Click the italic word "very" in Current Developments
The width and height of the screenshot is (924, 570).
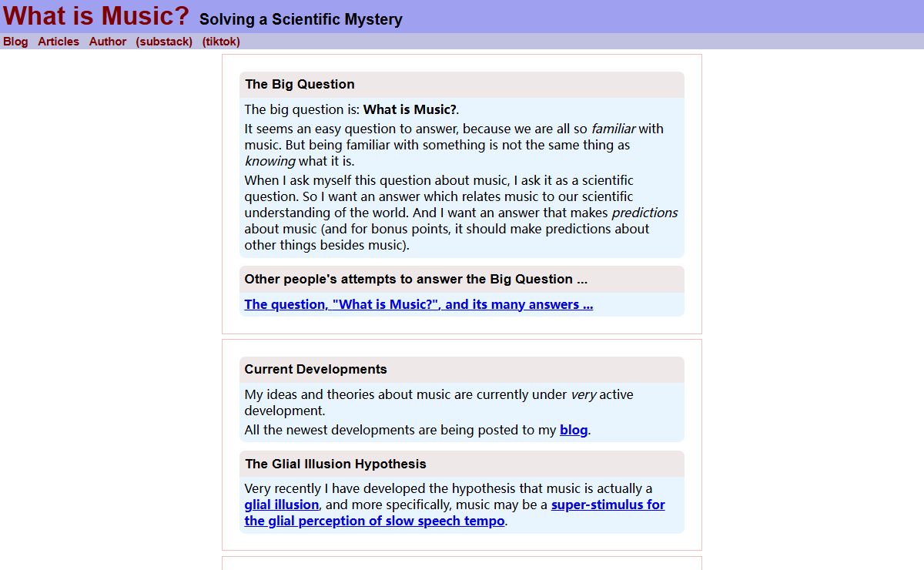583,394
